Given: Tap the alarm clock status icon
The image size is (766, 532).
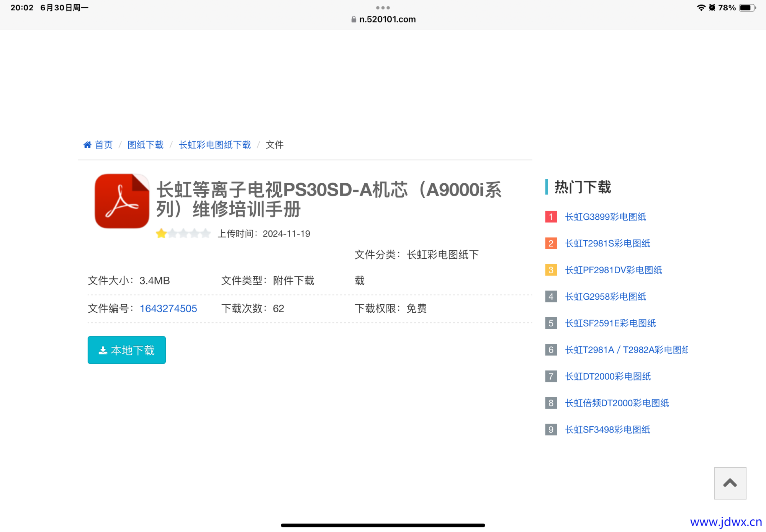Looking at the screenshot, I should (712, 8).
